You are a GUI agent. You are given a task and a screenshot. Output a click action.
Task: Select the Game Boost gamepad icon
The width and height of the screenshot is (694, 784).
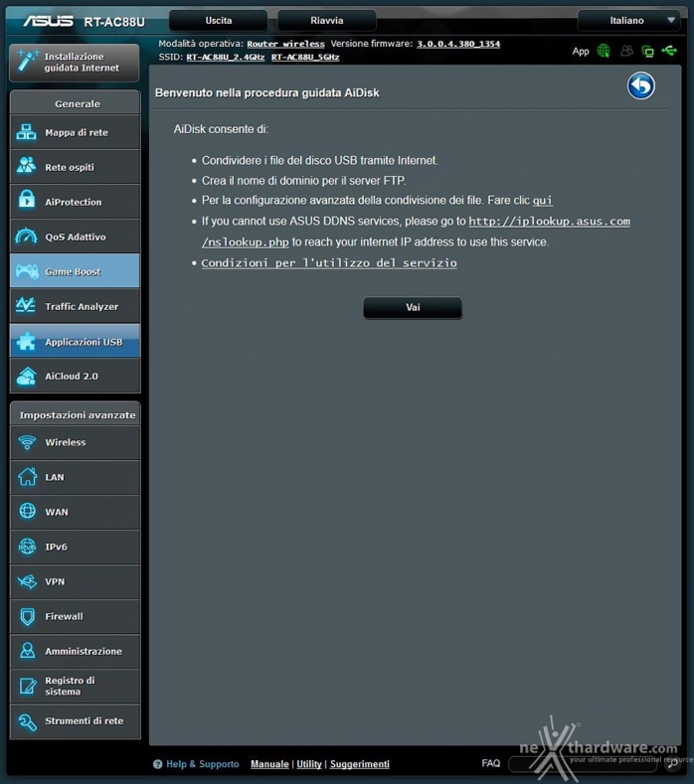27,271
